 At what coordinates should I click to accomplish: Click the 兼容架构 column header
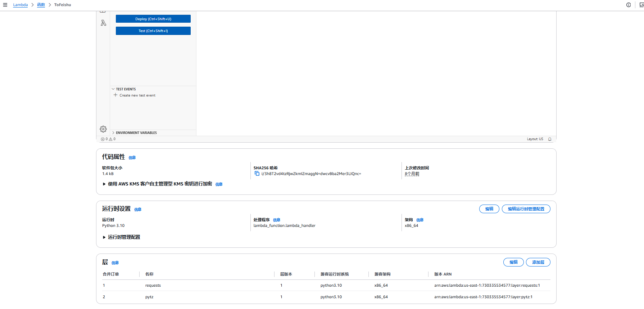(x=382, y=274)
